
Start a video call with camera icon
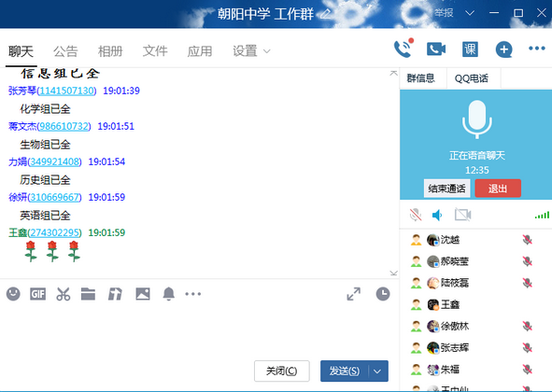click(436, 49)
